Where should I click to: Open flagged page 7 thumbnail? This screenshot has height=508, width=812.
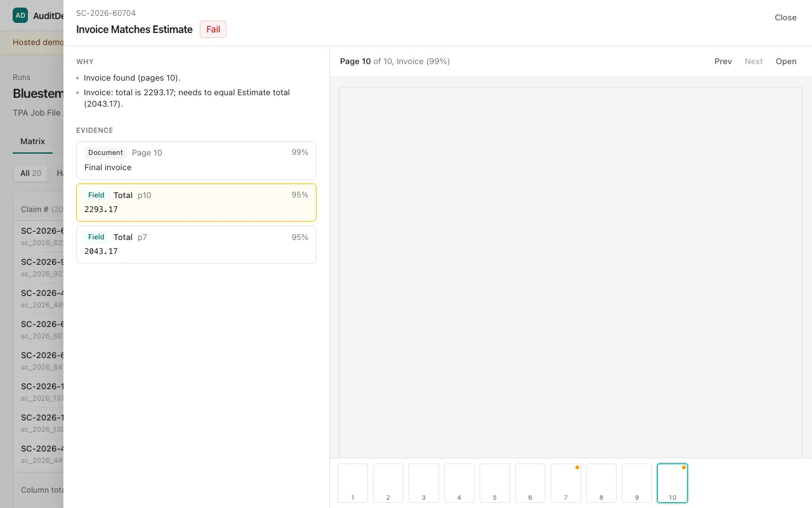coord(566,483)
